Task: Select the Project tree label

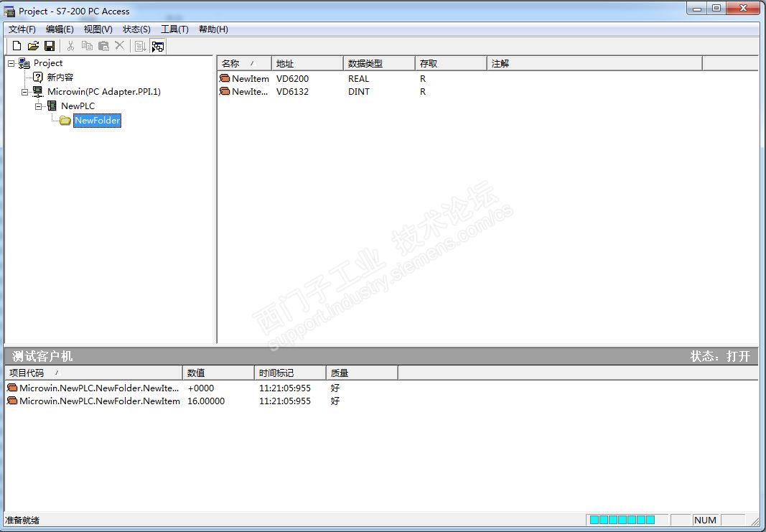Action: tap(48, 63)
